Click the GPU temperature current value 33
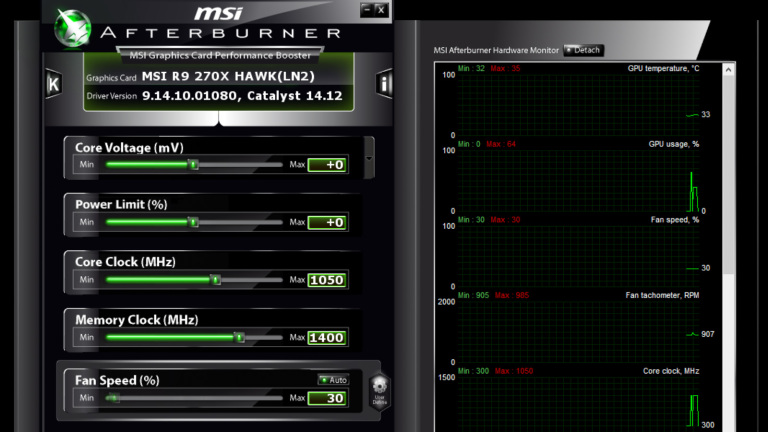The height and width of the screenshot is (432, 768). (x=706, y=115)
